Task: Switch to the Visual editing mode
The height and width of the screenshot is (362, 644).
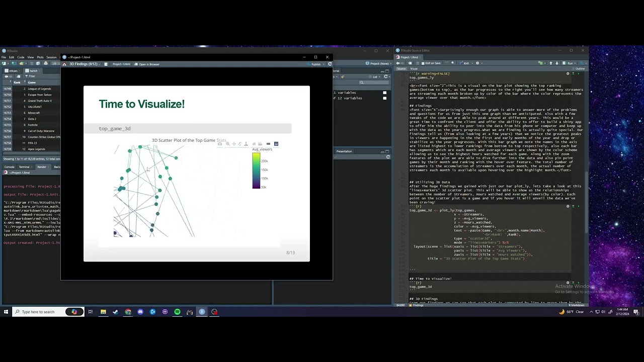Action: [414, 69]
